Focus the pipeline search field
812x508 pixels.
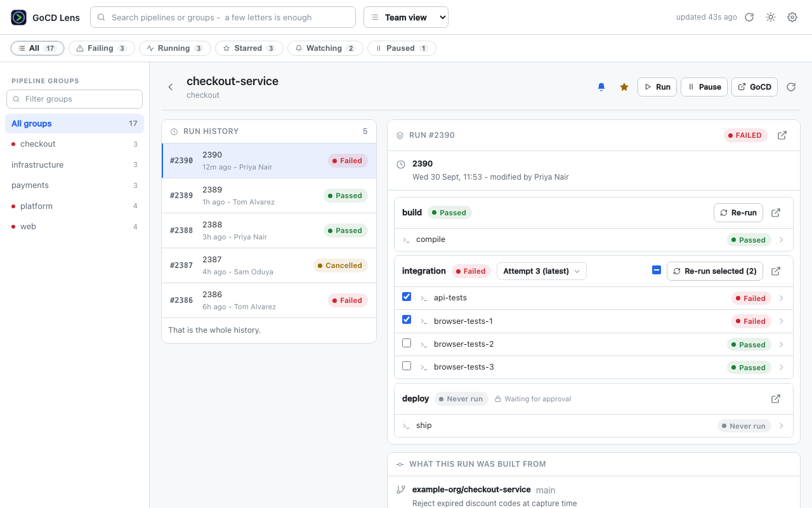pos(223,17)
